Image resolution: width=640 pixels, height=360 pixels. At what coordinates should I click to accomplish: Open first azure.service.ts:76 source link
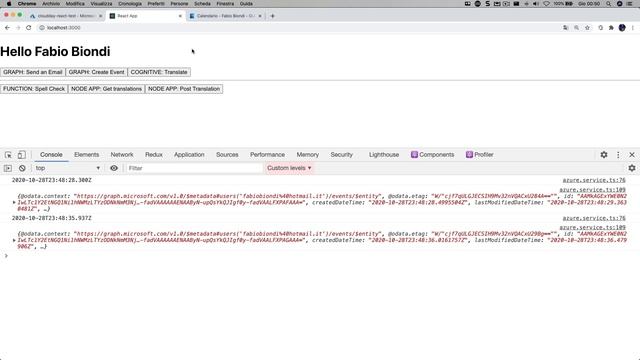point(594,180)
